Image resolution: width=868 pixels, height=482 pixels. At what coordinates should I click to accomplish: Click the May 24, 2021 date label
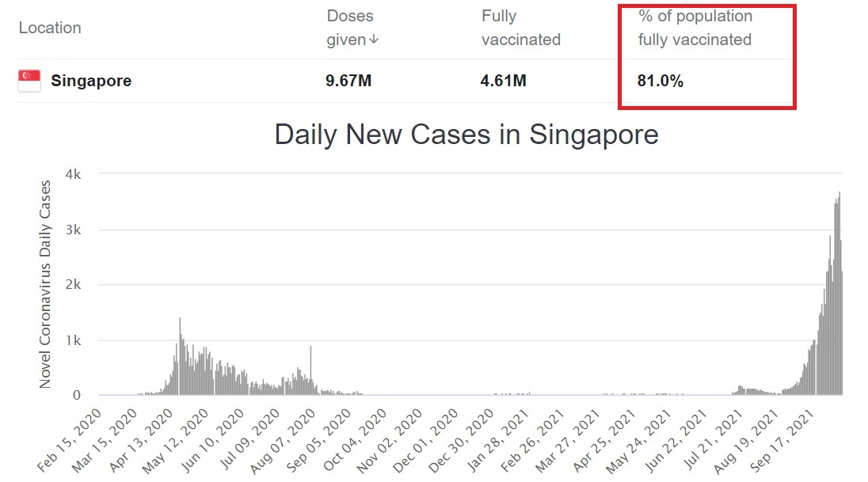click(x=639, y=440)
